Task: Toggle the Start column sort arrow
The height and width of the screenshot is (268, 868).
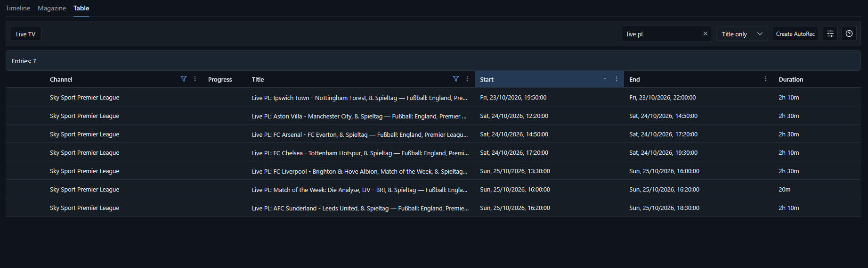Action: 605,79
